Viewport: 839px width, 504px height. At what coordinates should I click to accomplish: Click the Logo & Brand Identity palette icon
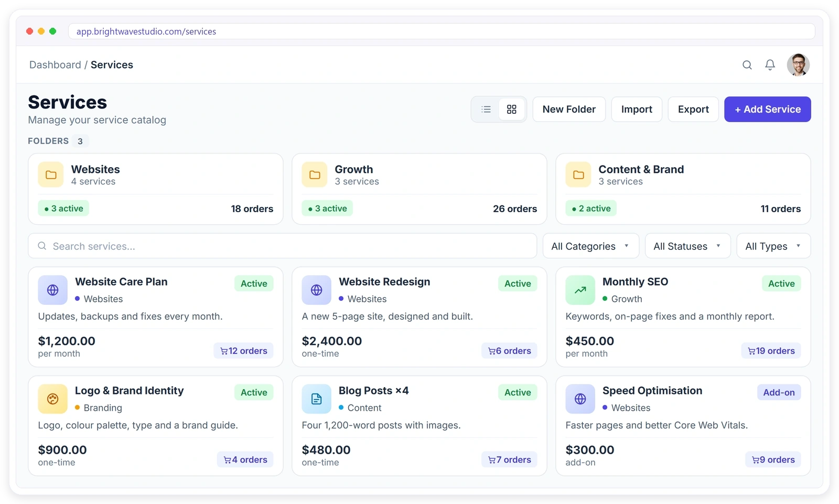pos(53,399)
